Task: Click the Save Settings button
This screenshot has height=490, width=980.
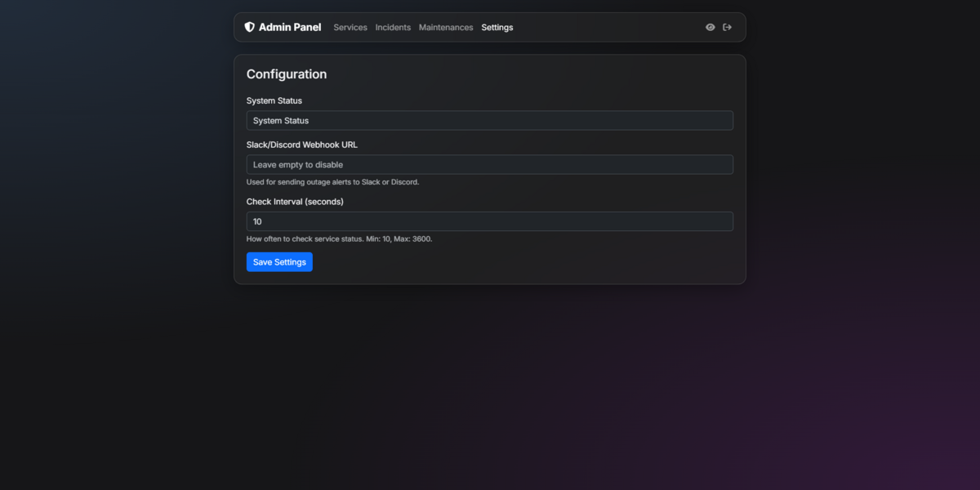Action: point(279,262)
